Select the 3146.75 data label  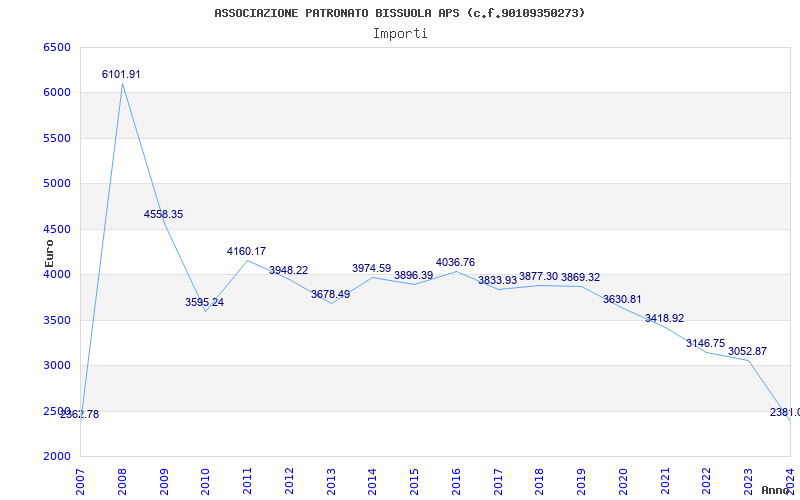pos(705,344)
